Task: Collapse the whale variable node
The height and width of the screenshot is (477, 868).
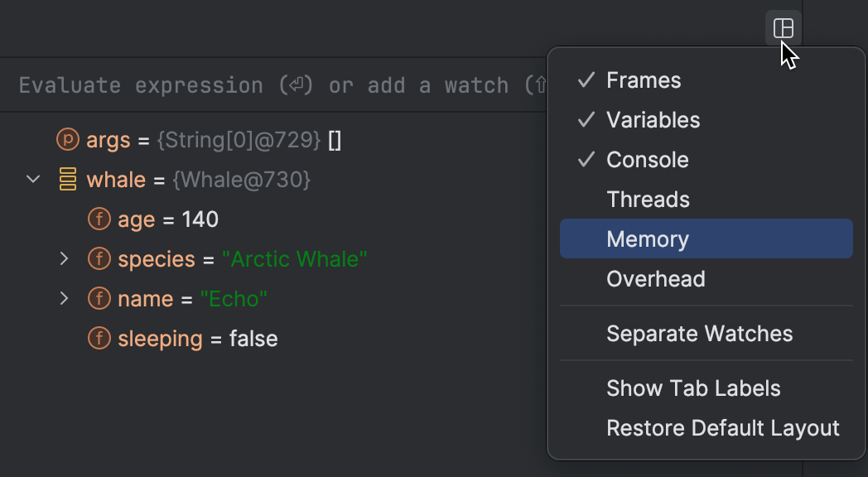Action: pos(33,180)
